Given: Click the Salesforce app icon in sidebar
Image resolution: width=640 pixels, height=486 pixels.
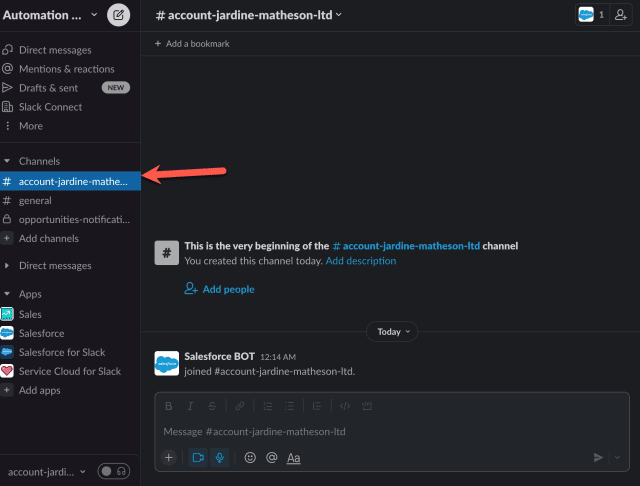Looking at the screenshot, I should pos(8,333).
